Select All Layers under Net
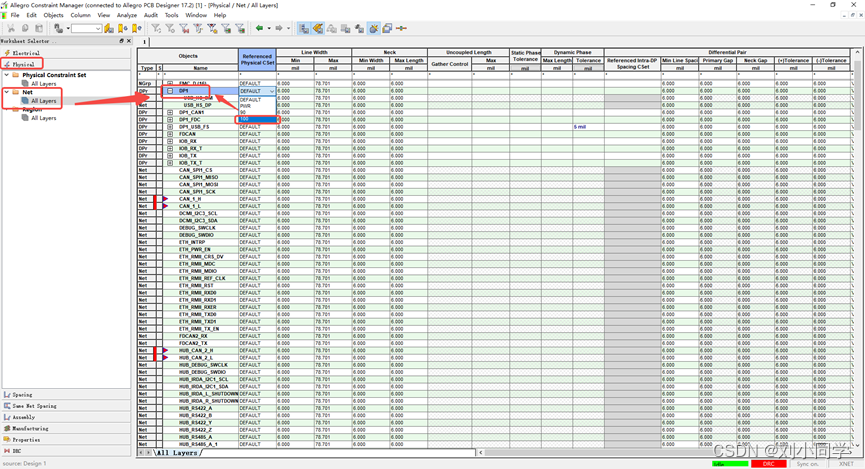 coord(43,101)
